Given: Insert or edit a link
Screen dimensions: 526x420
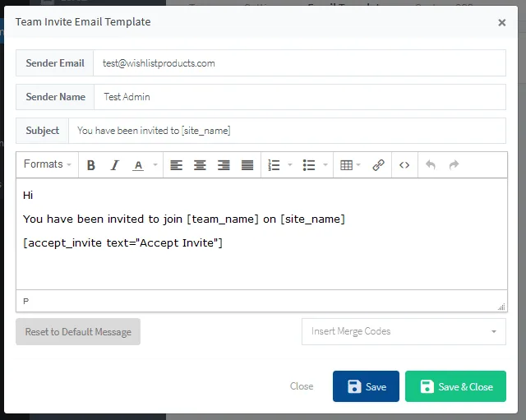Looking at the screenshot, I should [378, 165].
